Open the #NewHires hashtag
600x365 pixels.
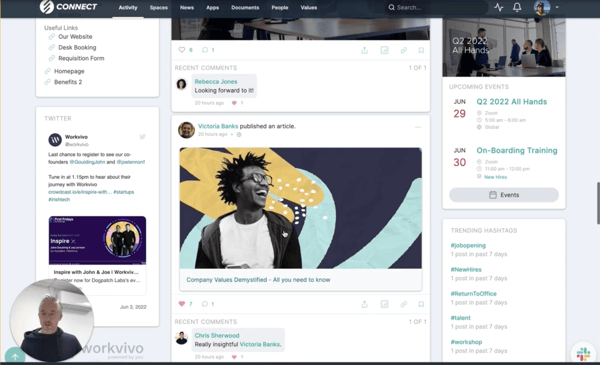point(466,269)
